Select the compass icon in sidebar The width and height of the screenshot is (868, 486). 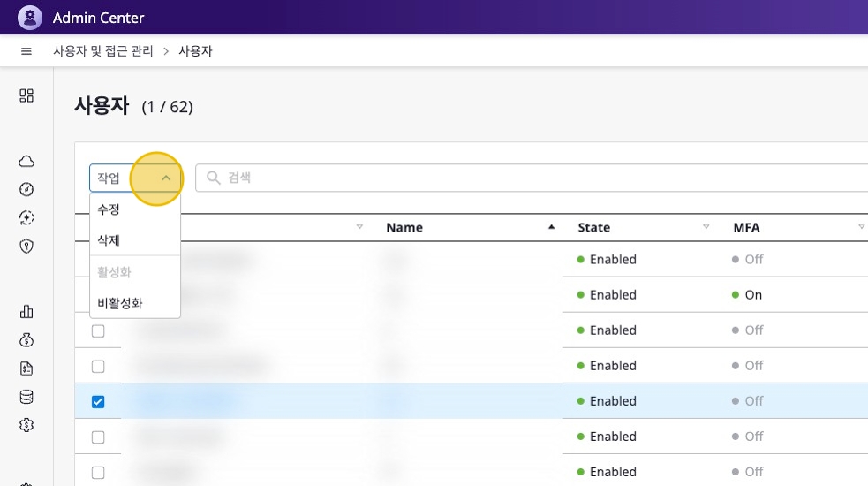pos(26,189)
